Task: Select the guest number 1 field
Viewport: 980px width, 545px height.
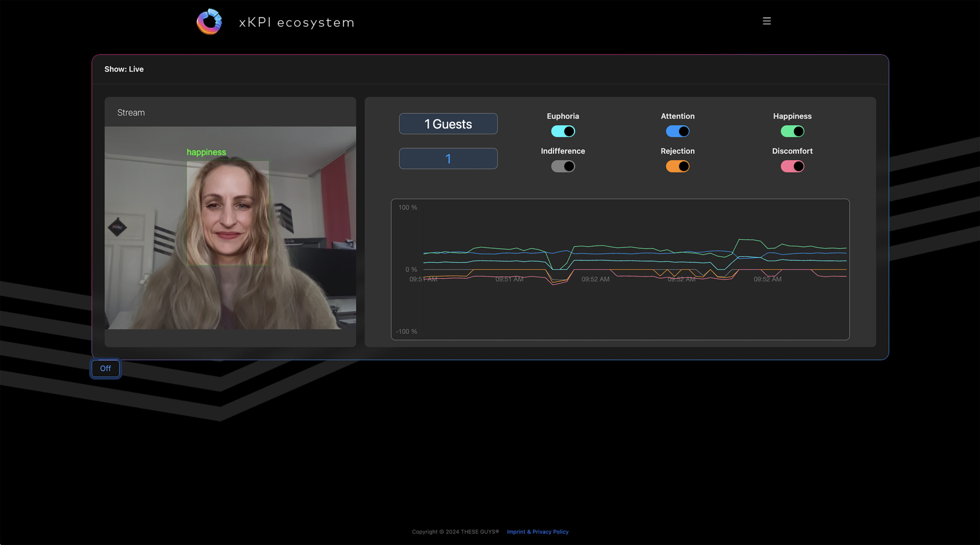Action: (x=448, y=158)
